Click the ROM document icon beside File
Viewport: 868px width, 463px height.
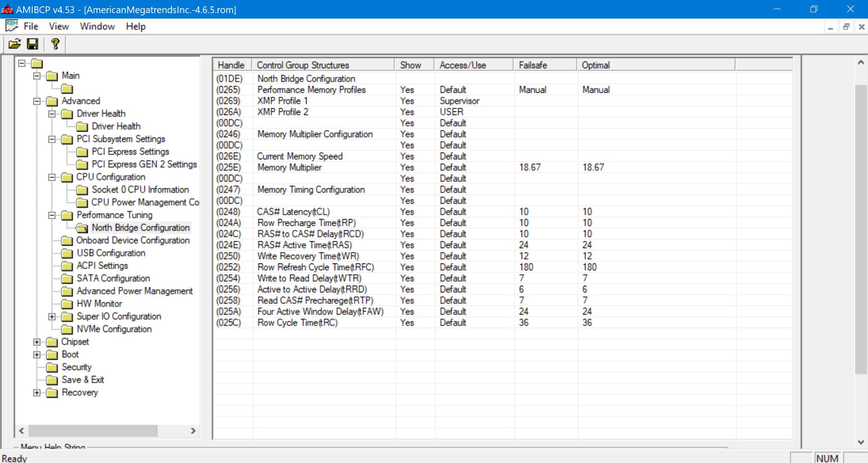(x=12, y=26)
